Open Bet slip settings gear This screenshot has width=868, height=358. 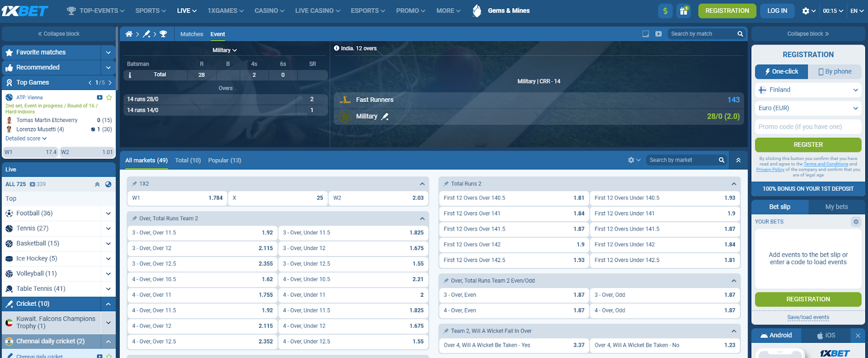[x=856, y=222]
